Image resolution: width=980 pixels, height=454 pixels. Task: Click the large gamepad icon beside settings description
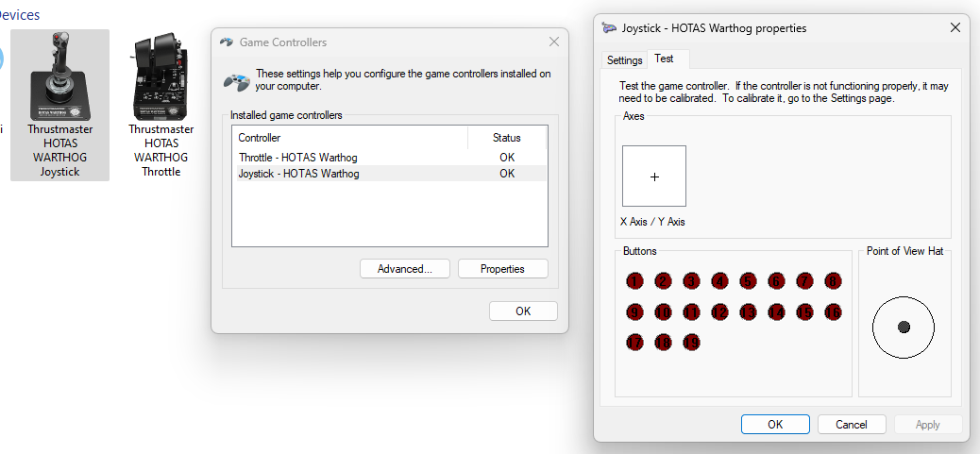[237, 80]
